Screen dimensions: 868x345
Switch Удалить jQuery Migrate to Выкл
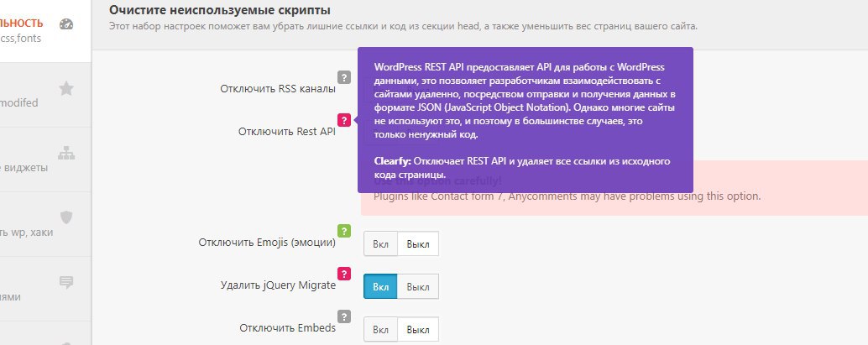[417, 286]
